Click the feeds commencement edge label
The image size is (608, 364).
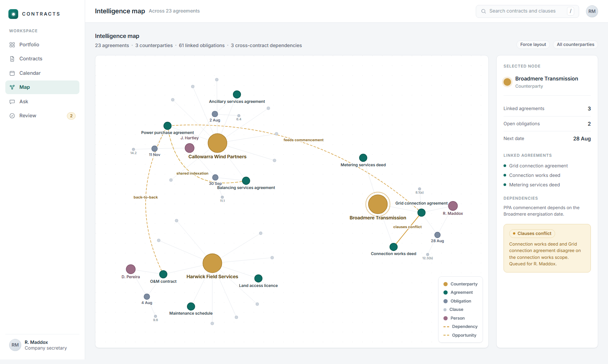[x=303, y=140]
